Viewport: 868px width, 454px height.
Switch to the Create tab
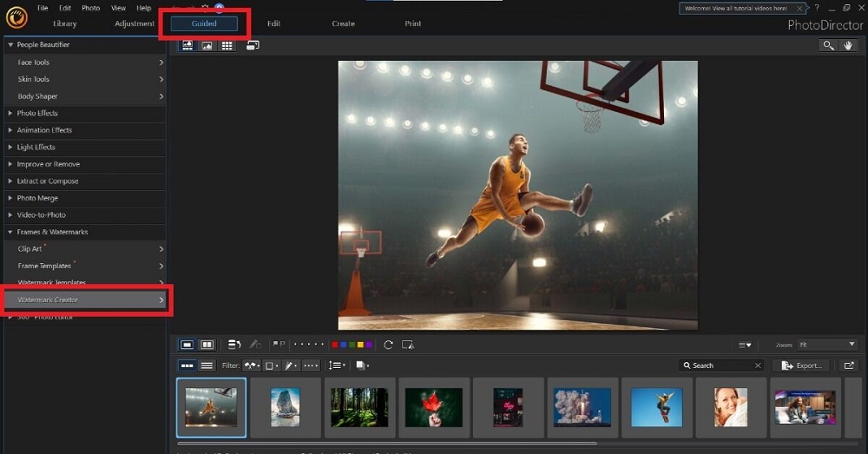(343, 23)
